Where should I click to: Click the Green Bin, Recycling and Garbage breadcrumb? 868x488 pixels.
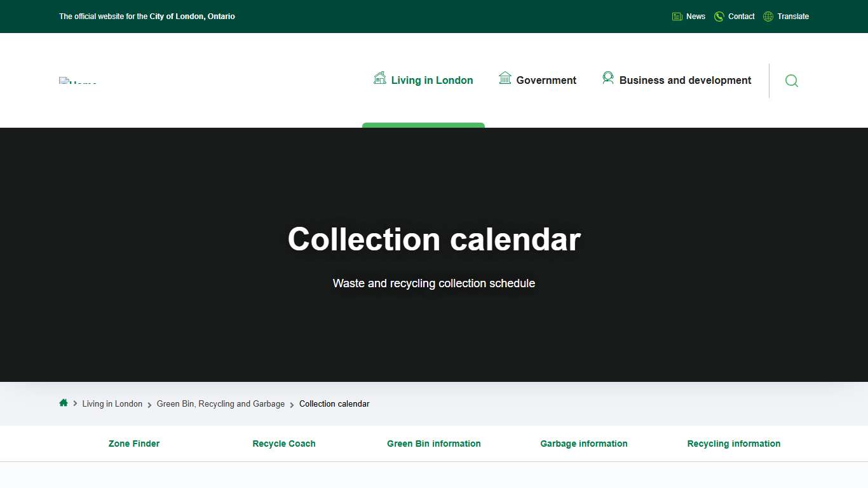click(221, 403)
